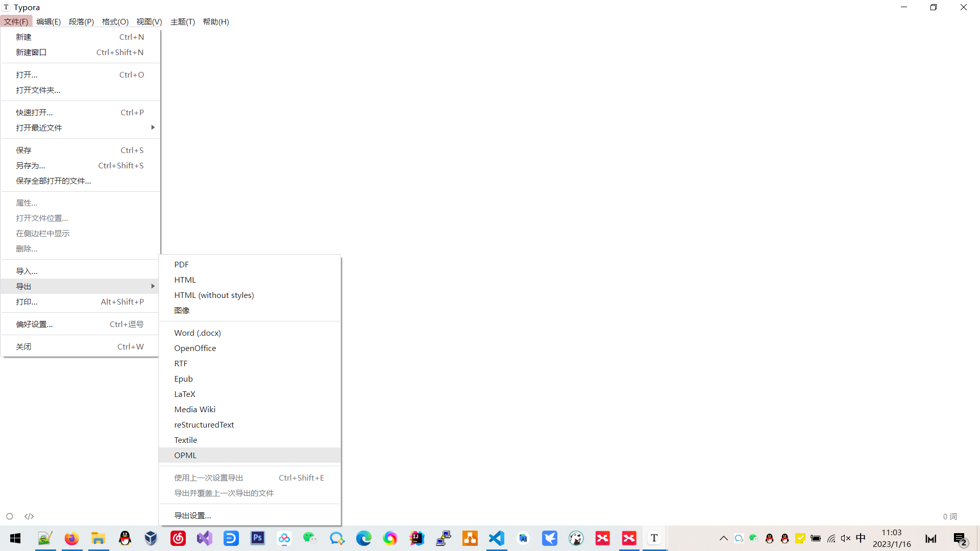The image size is (980, 551).
Task: Show hidden system tray icons chevron
Action: 724,538
